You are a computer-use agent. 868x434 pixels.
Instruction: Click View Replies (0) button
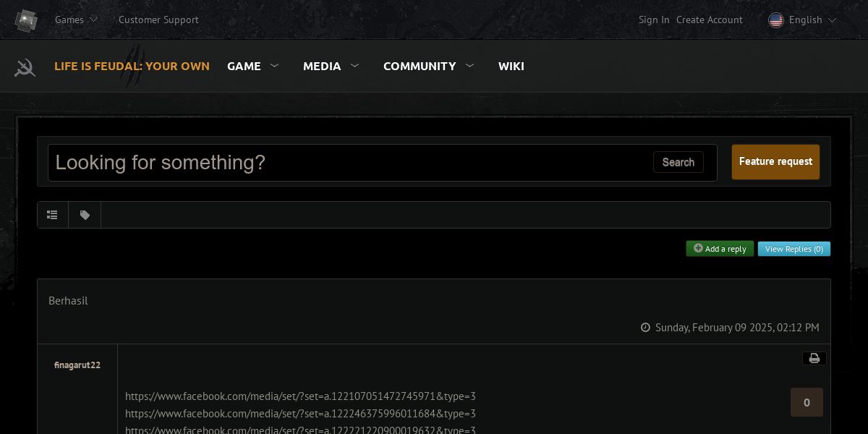794,249
